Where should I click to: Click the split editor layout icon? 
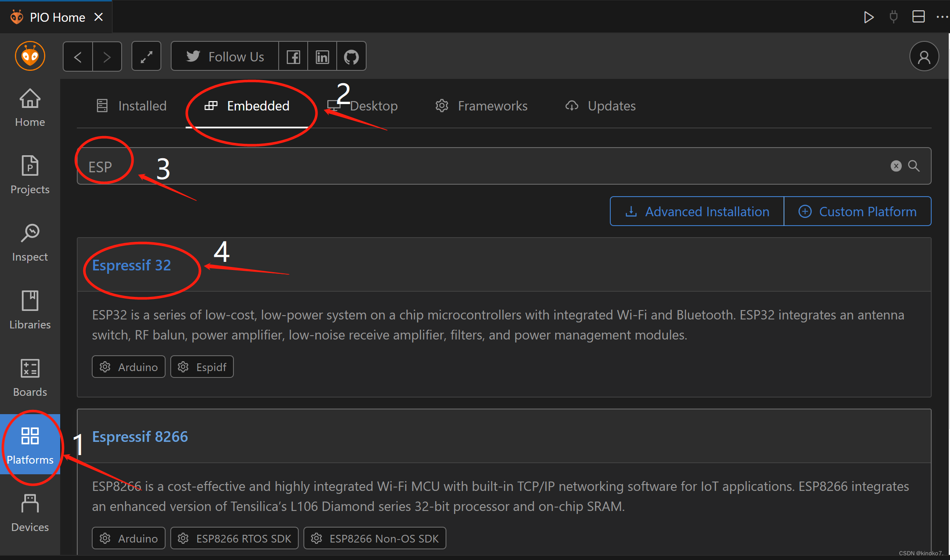click(918, 17)
